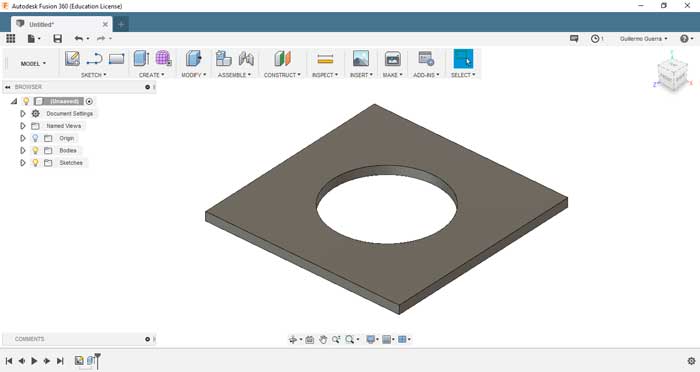700x372 pixels.
Task: Undo the last action
Action: click(x=79, y=39)
